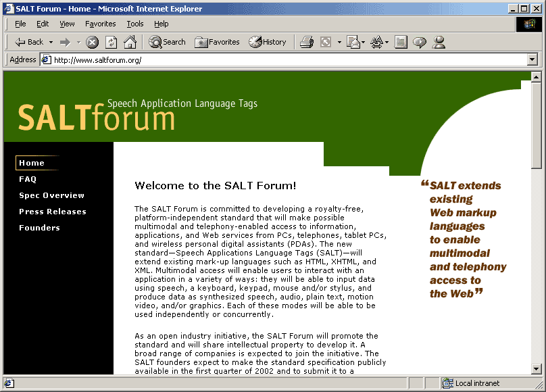
Task: Click the Forward arrow button
Action: [65, 43]
